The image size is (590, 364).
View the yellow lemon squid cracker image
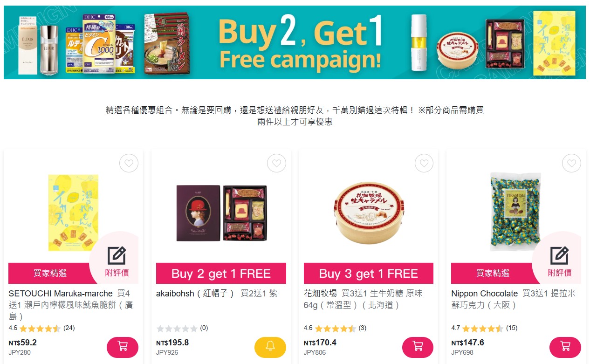tap(73, 213)
